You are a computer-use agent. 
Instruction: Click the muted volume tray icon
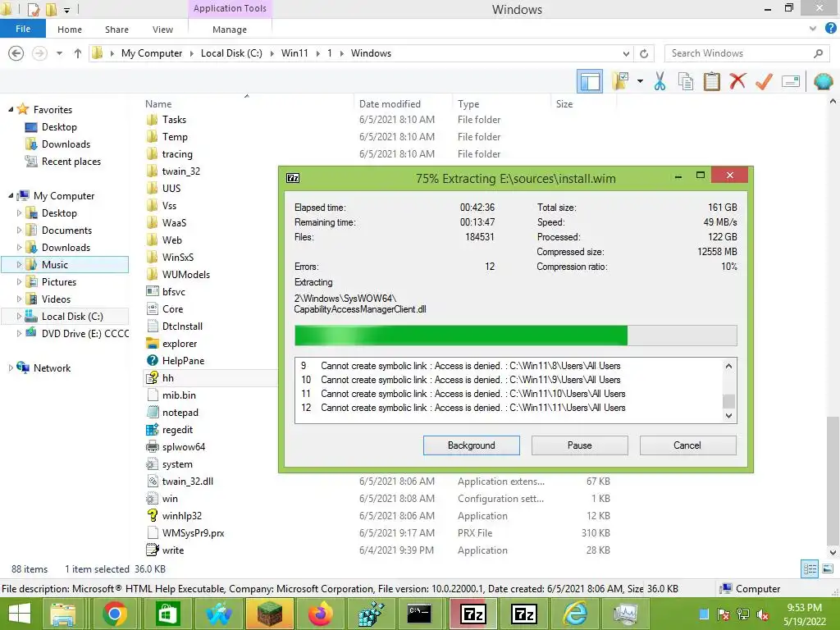point(764,614)
